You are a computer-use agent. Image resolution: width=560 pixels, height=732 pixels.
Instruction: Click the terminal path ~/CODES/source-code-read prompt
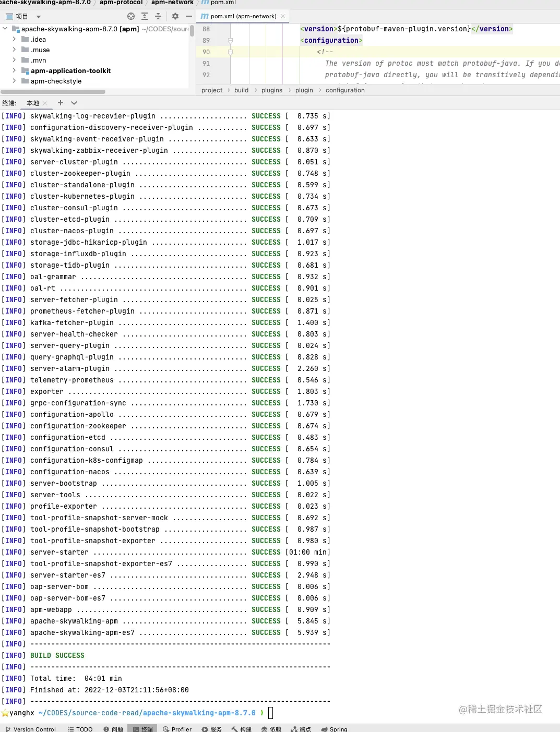(147, 713)
